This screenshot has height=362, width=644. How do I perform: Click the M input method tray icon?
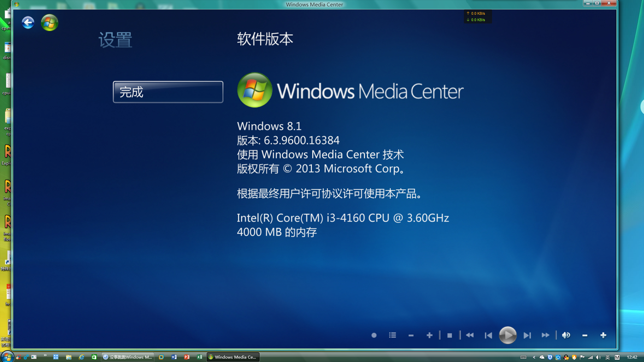pos(617,357)
